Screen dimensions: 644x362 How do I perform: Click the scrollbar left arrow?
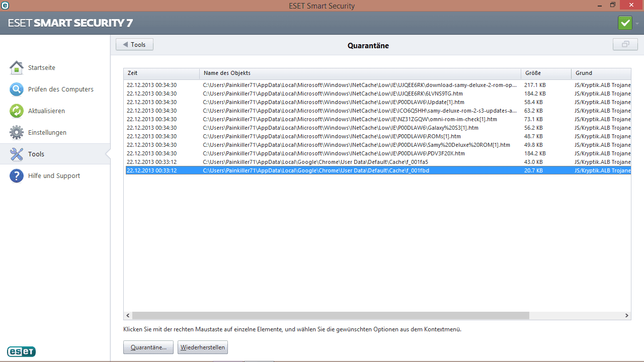click(128, 315)
